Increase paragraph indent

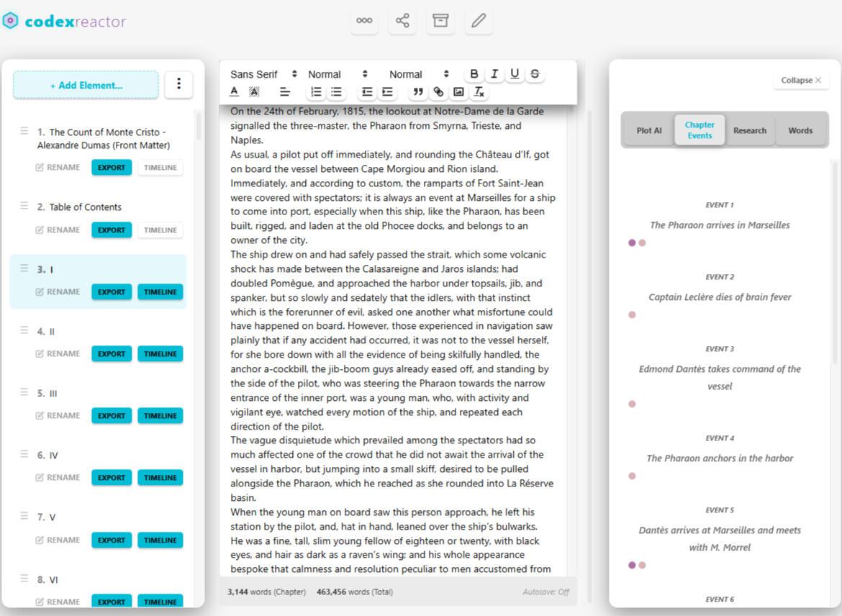tap(387, 92)
